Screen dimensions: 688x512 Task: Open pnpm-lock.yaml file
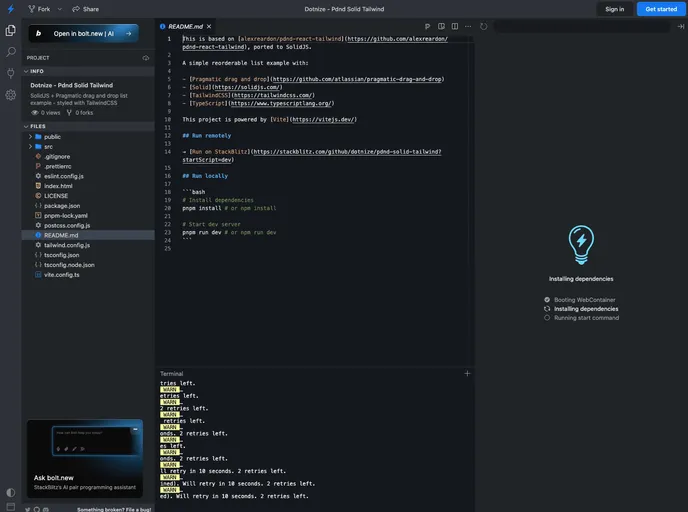[x=88, y=215]
